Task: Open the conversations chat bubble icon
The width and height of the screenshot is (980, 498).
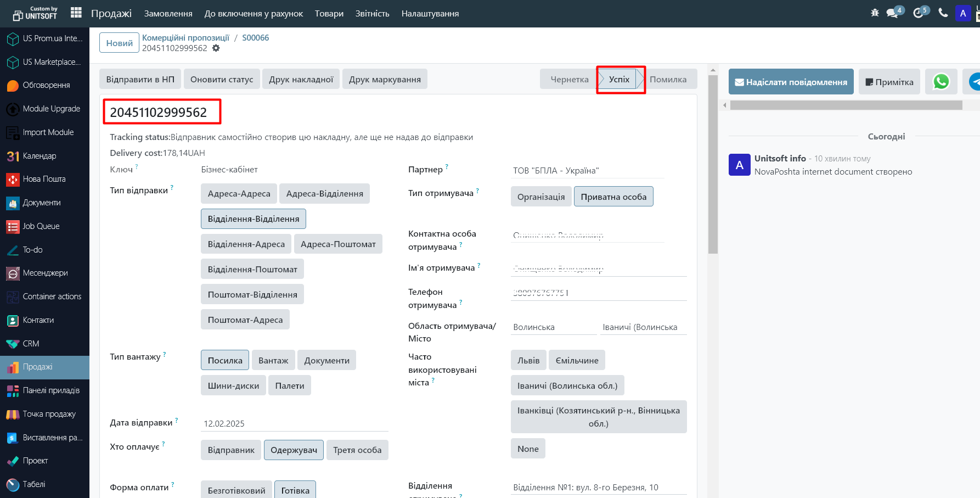Action: point(893,13)
